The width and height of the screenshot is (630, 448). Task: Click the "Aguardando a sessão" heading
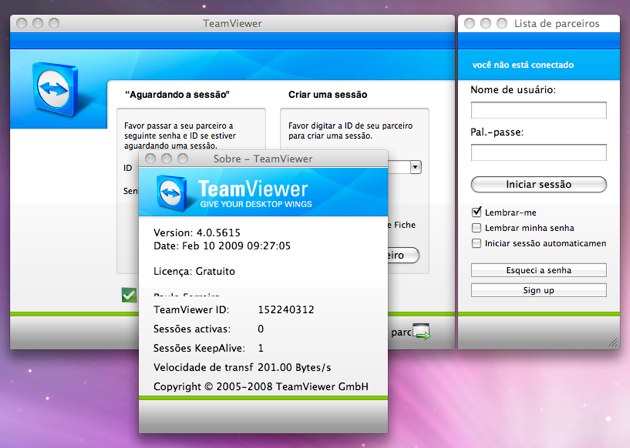click(177, 95)
